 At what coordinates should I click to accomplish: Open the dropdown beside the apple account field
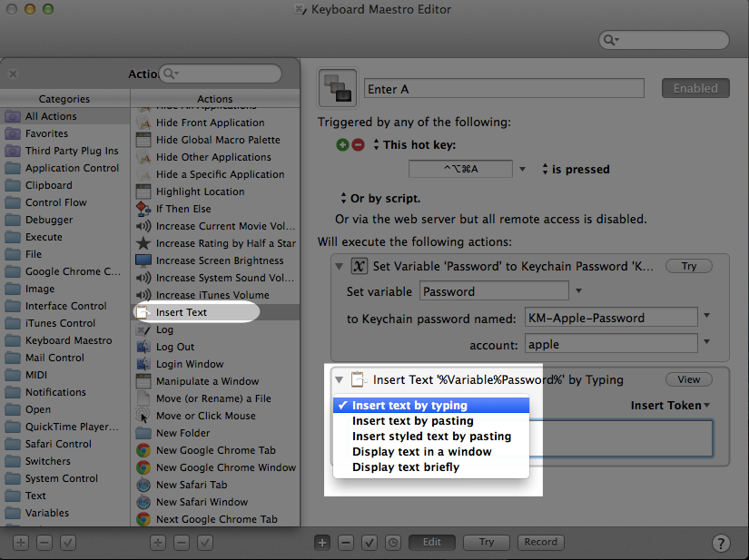tap(707, 341)
